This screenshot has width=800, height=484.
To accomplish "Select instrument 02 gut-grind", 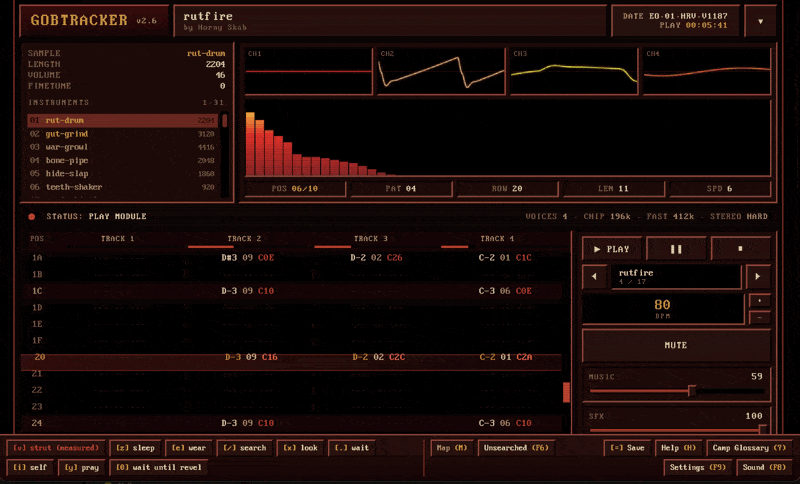I will coord(122,134).
